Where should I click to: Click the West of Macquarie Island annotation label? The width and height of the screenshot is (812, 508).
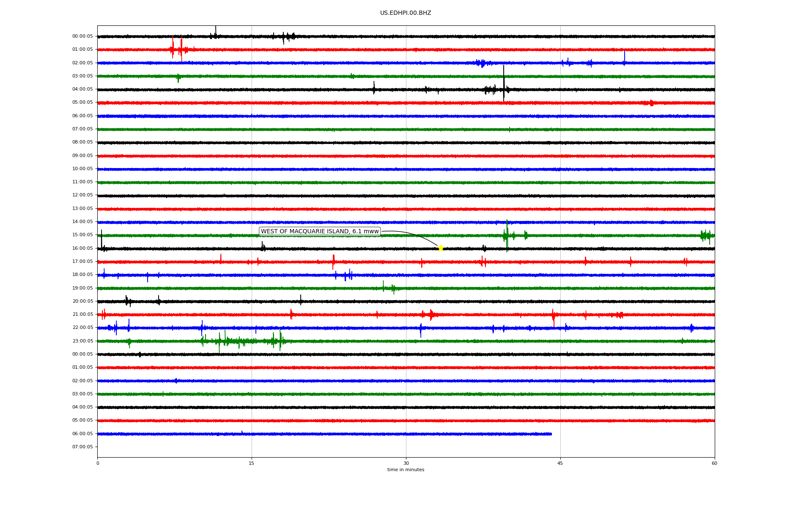click(320, 232)
